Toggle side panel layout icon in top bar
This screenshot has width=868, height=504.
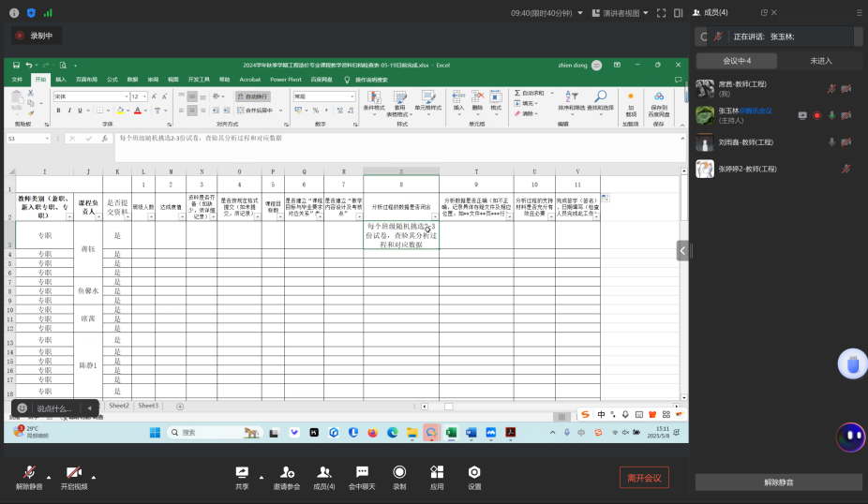pyautogui.click(x=678, y=13)
